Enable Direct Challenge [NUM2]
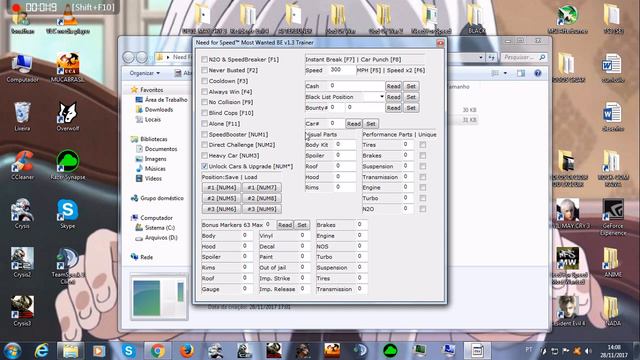Image resolution: width=640 pixels, height=360 pixels. pos(204,145)
